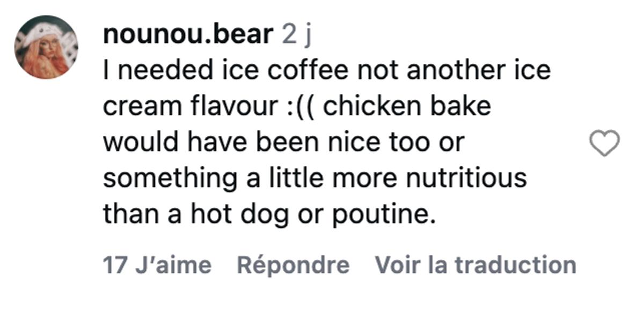Reply to nounou.bear's comment
Screen dimensions: 644x310
[293, 265]
